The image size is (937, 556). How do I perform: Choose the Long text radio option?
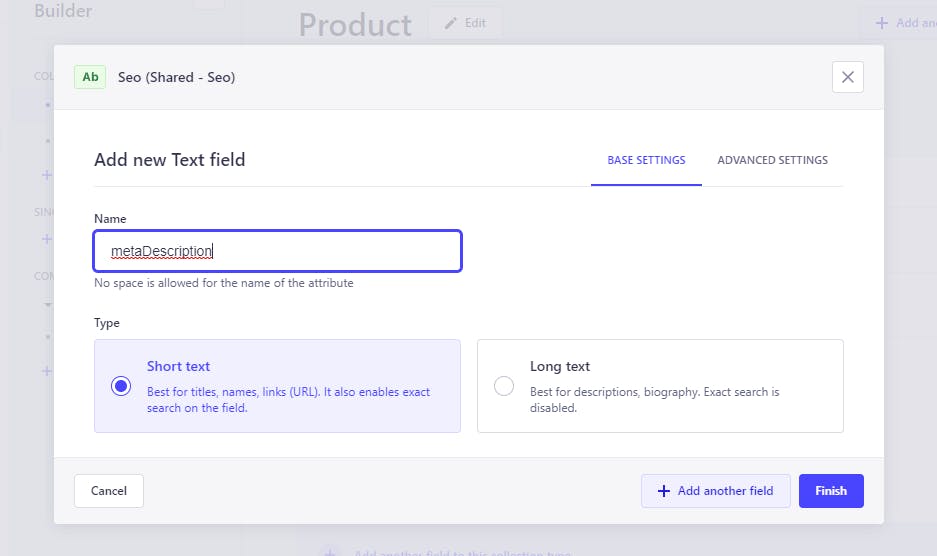(504, 386)
